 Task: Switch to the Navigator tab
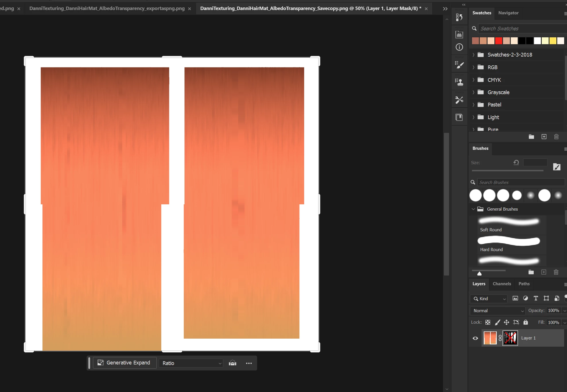508,13
